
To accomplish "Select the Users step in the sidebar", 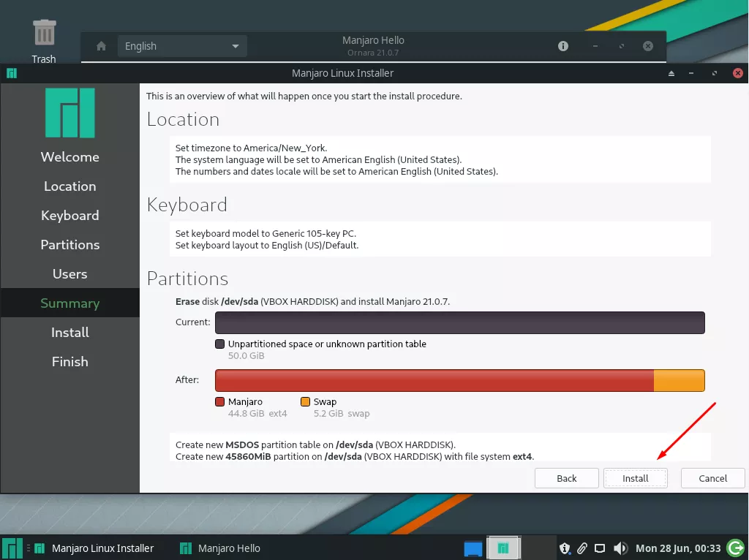I will 69,273.
